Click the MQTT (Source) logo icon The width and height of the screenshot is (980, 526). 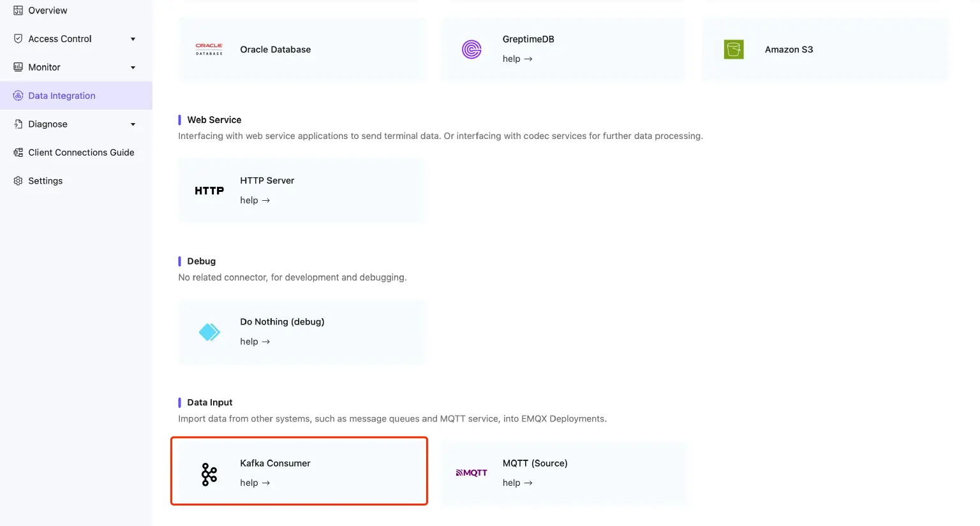[x=471, y=472]
